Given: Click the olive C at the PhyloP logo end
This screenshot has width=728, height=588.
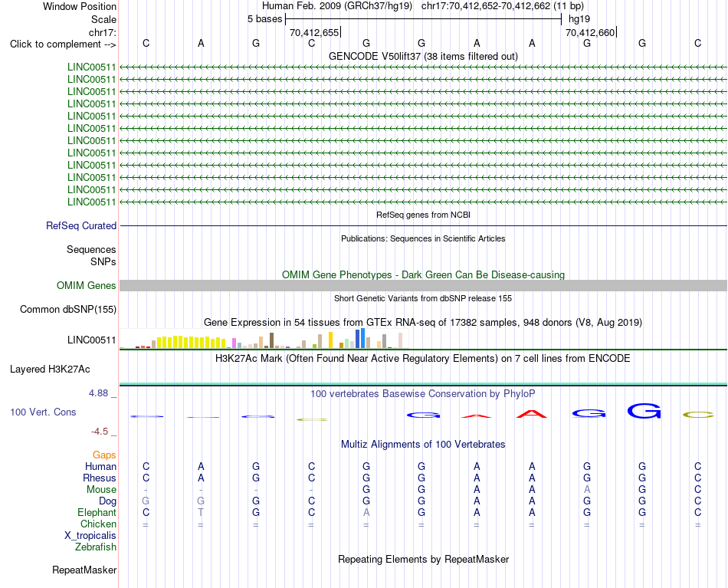Looking at the screenshot, I should (698, 415).
